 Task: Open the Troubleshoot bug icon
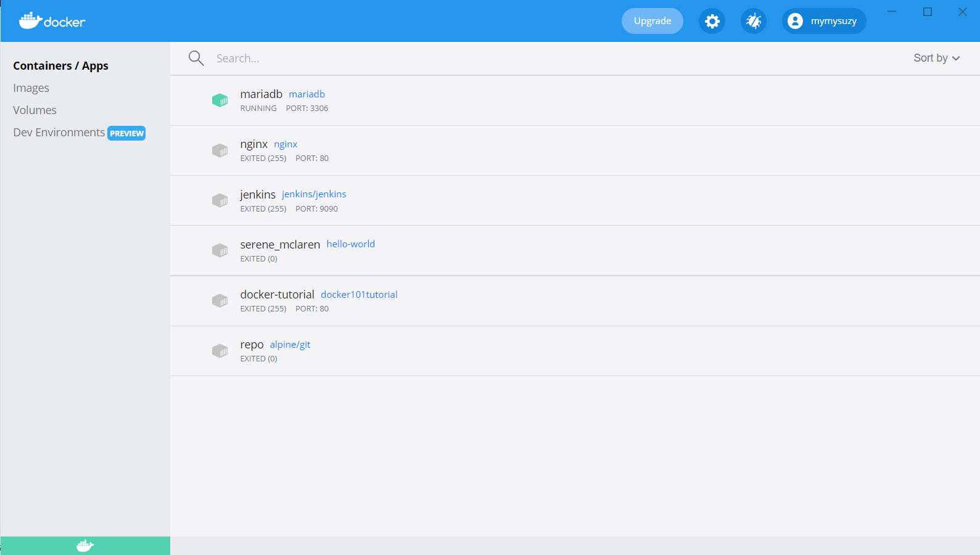(754, 21)
